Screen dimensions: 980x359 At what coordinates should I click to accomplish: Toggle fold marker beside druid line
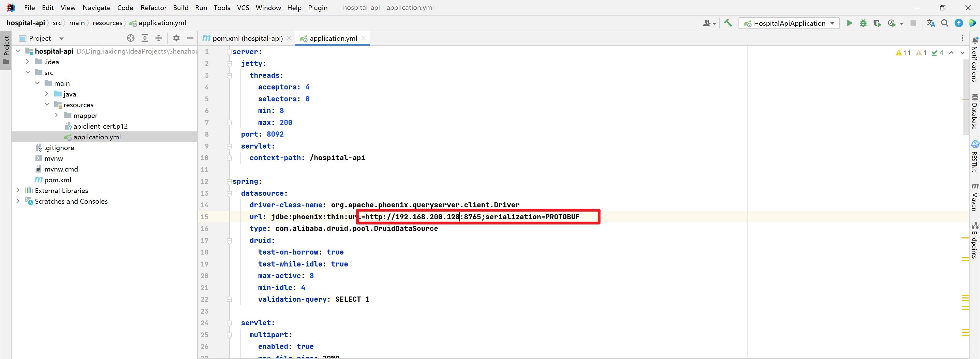pyautogui.click(x=229, y=240)
